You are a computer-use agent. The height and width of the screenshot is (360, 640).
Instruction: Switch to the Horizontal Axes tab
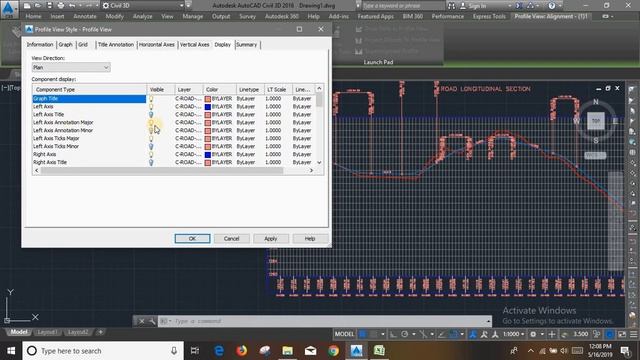(157, 44)
